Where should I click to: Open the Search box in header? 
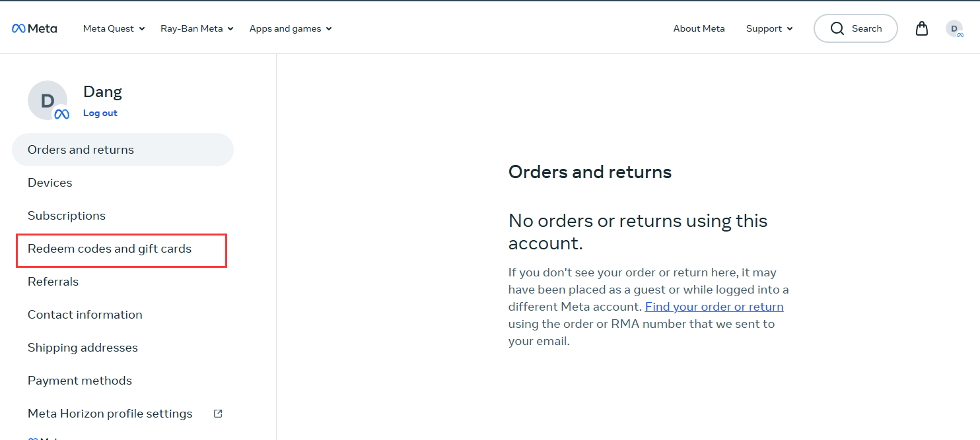(x=856, y=28)
